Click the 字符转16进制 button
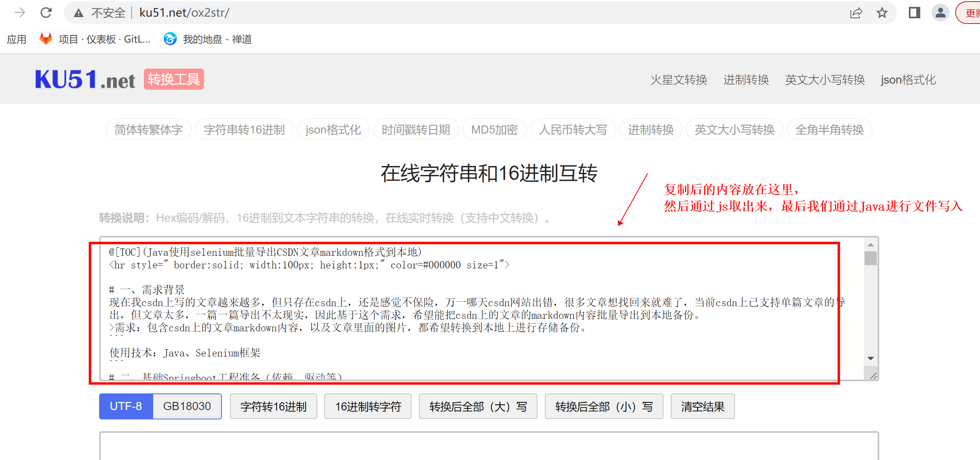 (273, 406)
